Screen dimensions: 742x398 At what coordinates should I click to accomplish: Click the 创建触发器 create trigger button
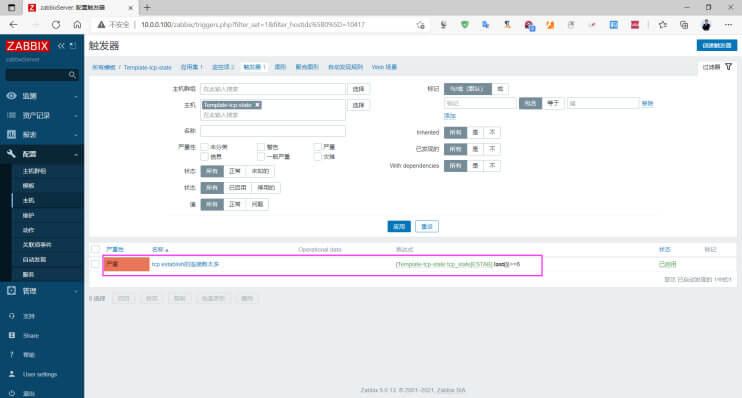click(716, 45)
